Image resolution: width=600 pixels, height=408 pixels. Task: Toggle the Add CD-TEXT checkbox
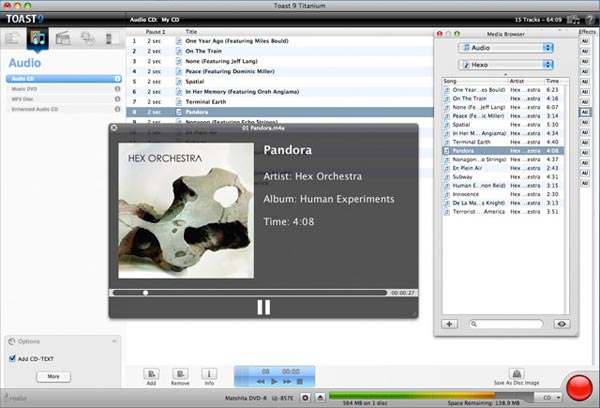[11, 357]
